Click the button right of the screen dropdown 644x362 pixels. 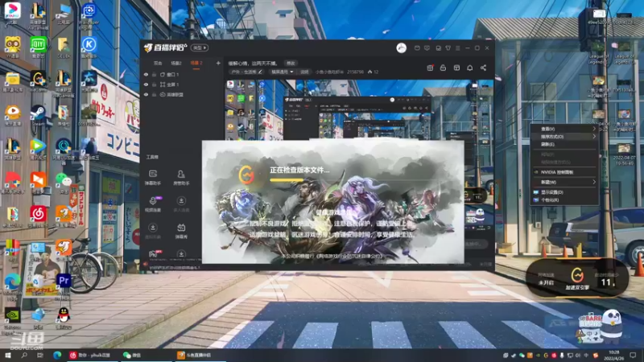click(304, 72)
